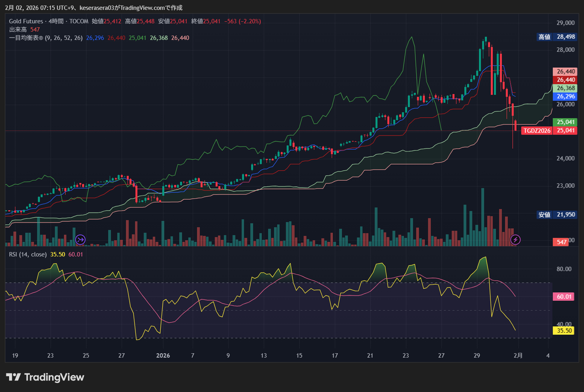The height and width of the screenshot is (392, 584).
Task: Click the 28,000 price scale label
Action: click(x=565, y=50)
